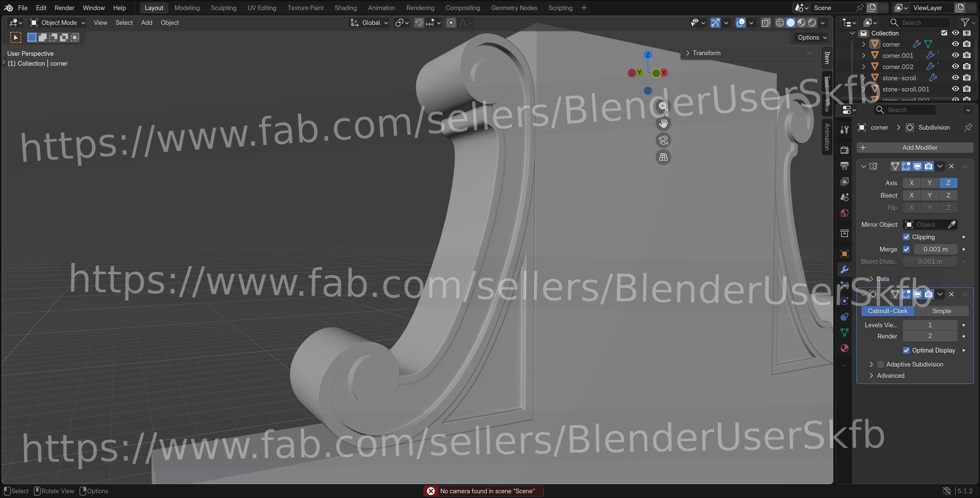This screenshot has height=498, width=980.
Task: Open the Tool properties tab
Action: [844, 129]
